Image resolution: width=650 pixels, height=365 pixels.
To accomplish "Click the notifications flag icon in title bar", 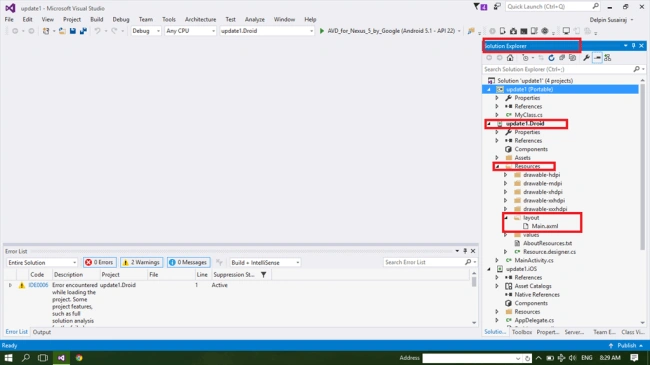I will click(x=480, y=7).
